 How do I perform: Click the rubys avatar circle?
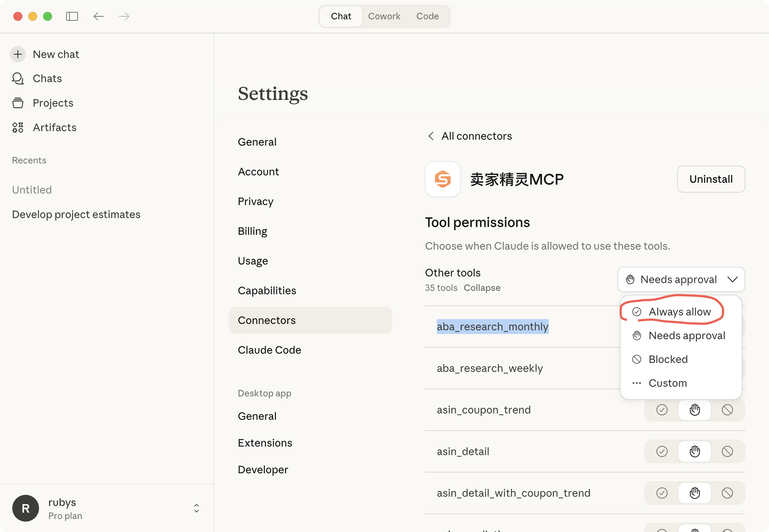[x=26, y=508]
